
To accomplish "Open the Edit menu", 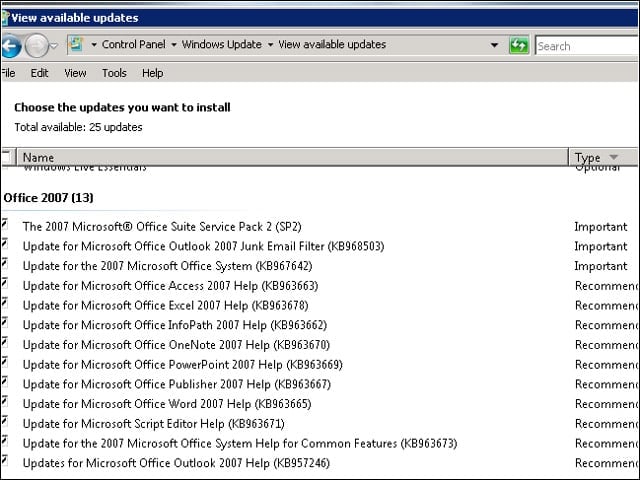I will pyautogui.click(x=39, y=73).
